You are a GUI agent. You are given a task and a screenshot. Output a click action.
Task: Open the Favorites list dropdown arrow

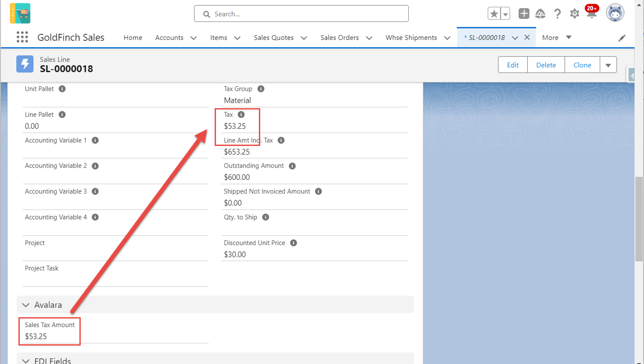click(505, 14)
